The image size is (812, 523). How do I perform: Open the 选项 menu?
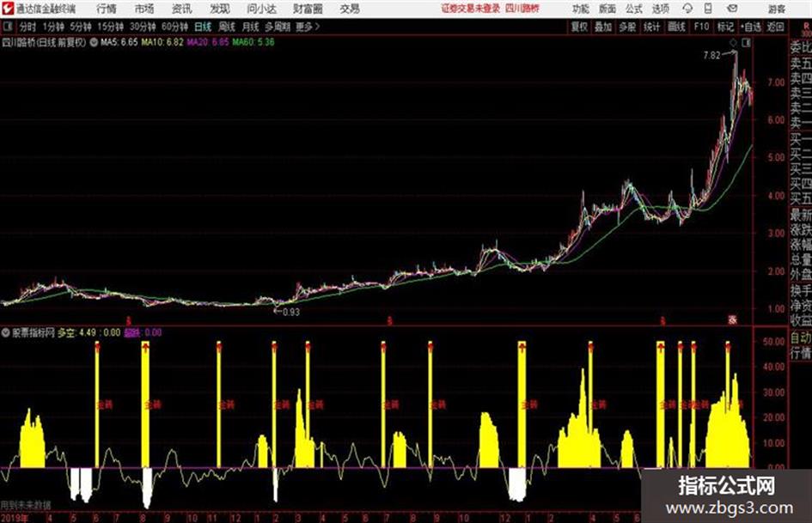point(661,9)
